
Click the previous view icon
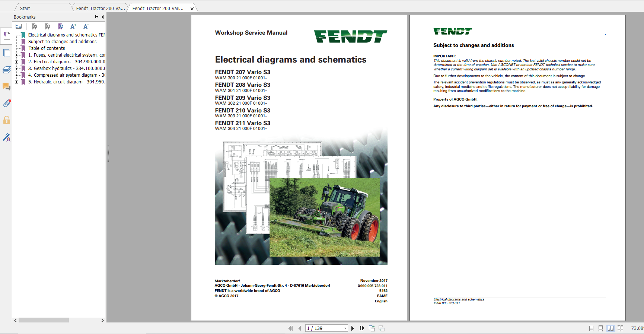tap(372, 328)
